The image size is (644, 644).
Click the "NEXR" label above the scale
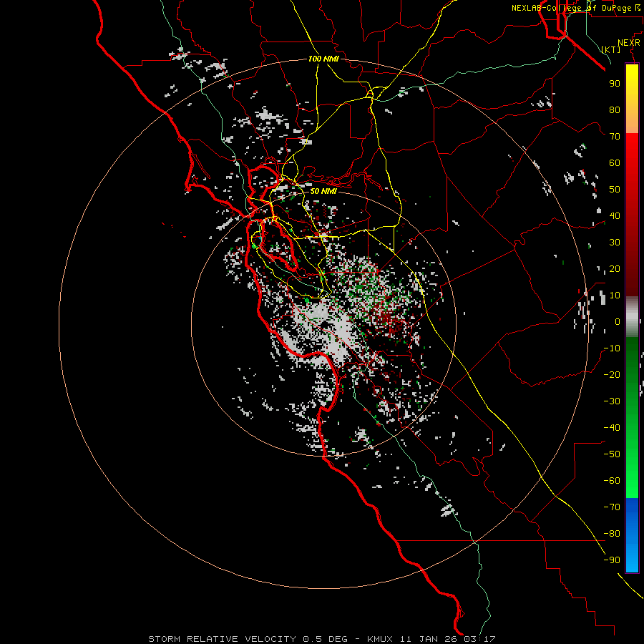[x=629, y=43]
